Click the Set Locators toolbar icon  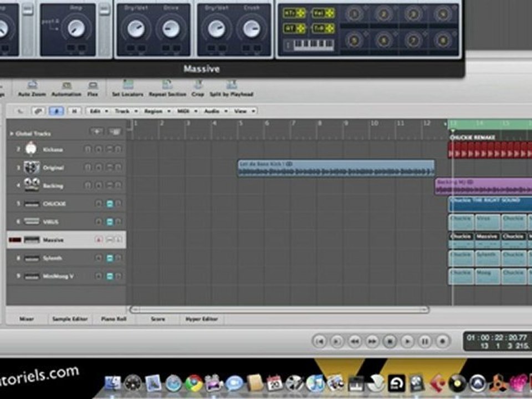tap(128, 84)
